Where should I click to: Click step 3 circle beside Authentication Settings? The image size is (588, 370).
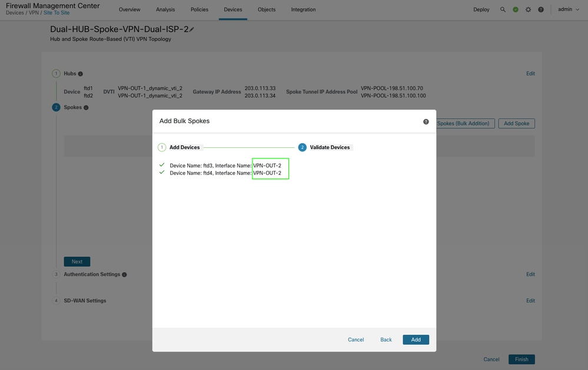(x=56, y=275)
